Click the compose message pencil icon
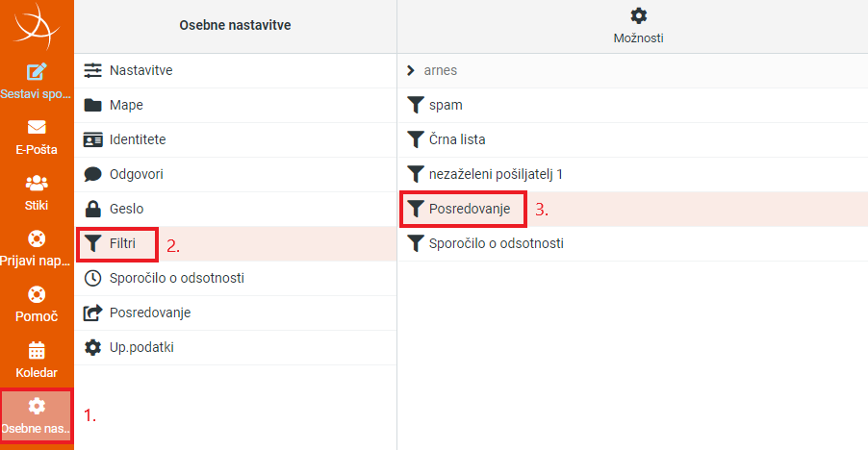Image resolution: width=868 pixels, height=450 pixels. point(37,72)
